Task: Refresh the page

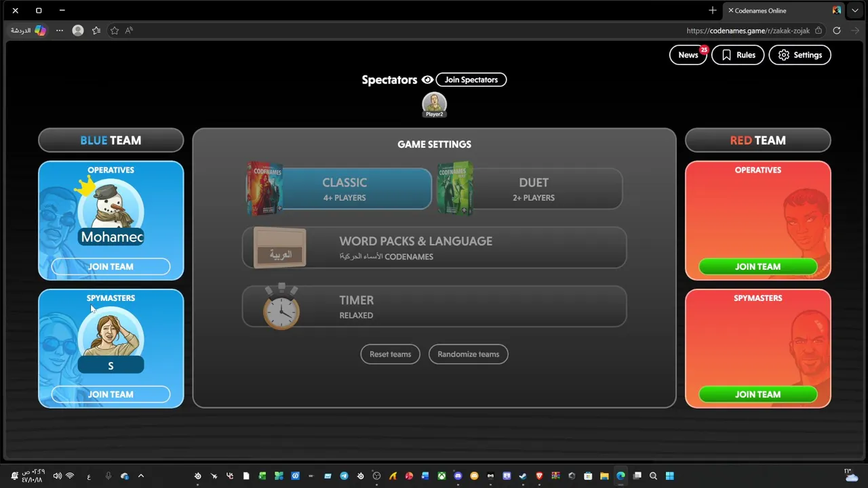Action: 837,30
